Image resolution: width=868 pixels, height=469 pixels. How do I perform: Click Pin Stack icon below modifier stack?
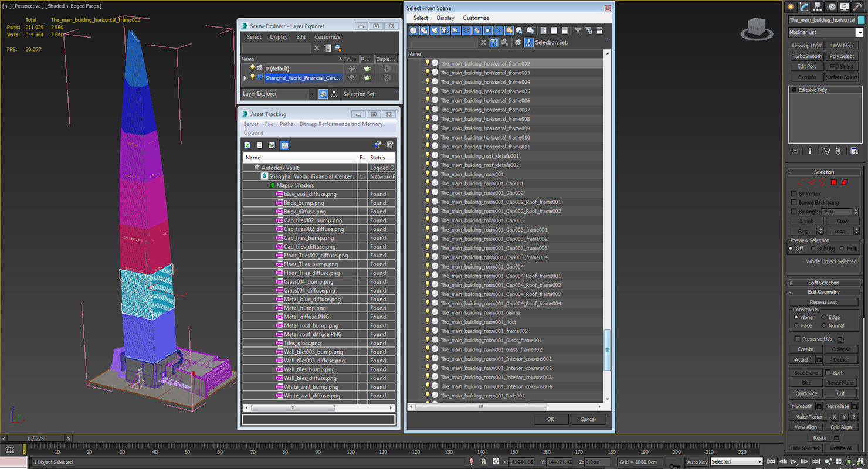coord(794,151)
